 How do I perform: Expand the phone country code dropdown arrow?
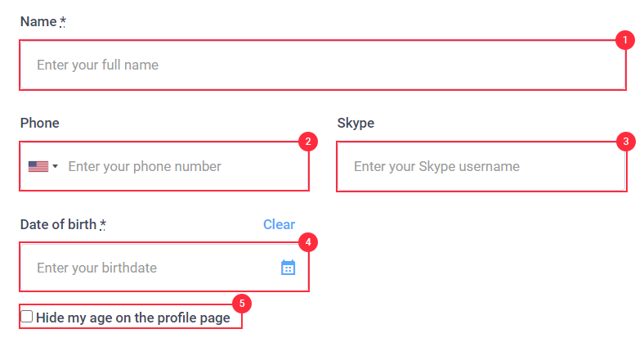(55, 166)
